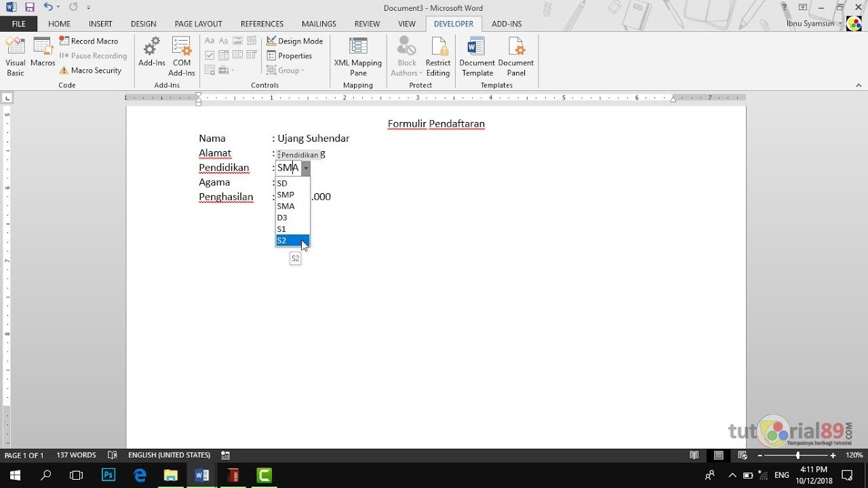Switch to Read Mode view
The width and height of the screenshot is (868, 488).
pos(694,455)
